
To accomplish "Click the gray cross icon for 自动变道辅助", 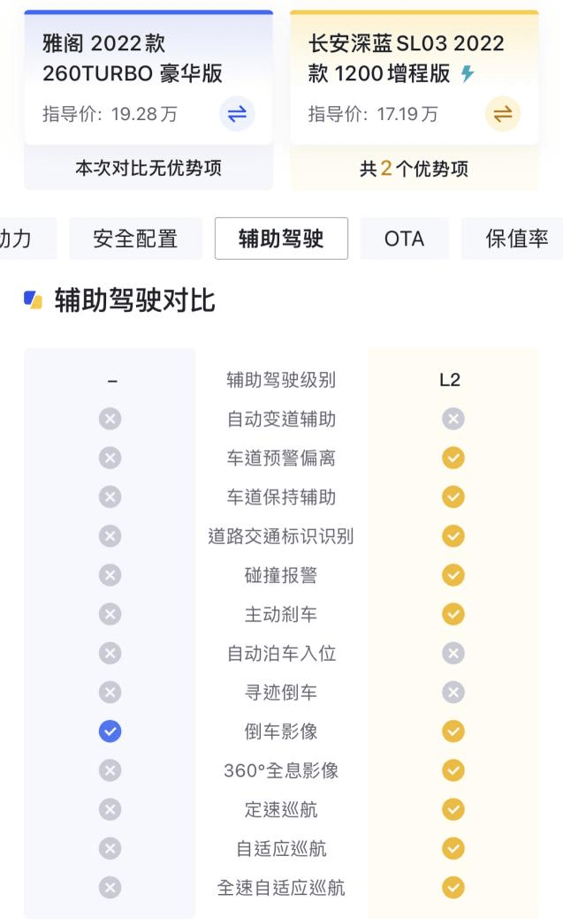I will click(x=110, y=419).
